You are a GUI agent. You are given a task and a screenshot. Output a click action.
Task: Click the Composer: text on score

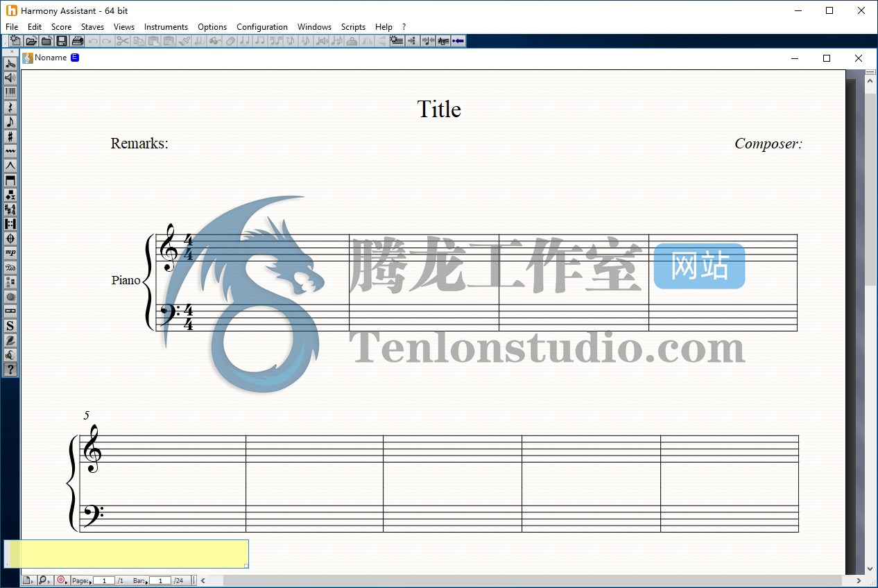[768, 144]
